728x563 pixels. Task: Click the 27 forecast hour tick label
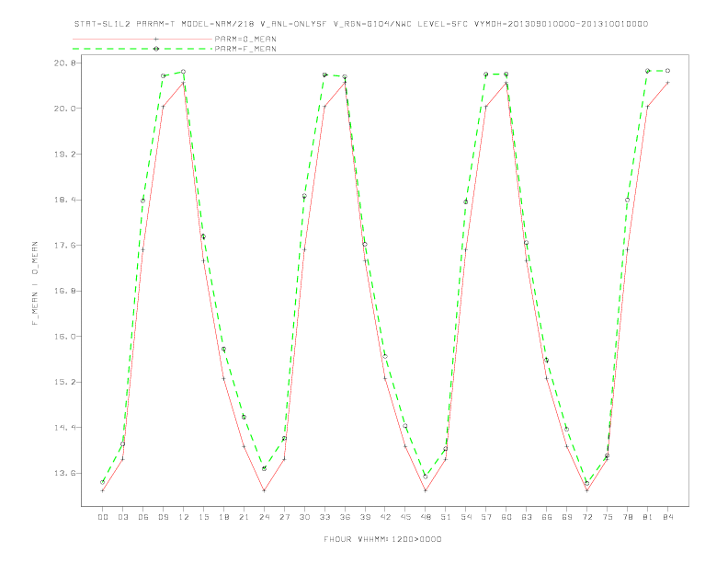[284, 517]
